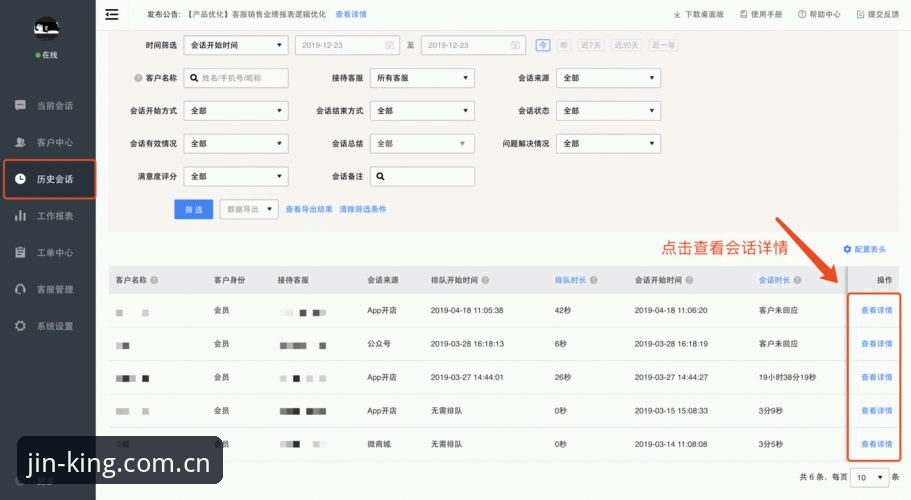Click the help icon next to 排队开始时间 header

(485, 280)
